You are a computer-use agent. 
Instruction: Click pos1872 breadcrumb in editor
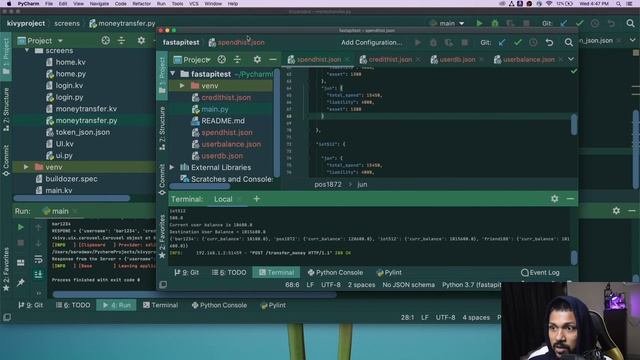tap(328, 184)
